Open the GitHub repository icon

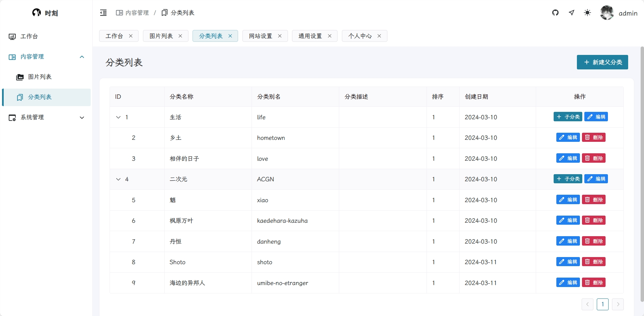click(555, 13)
